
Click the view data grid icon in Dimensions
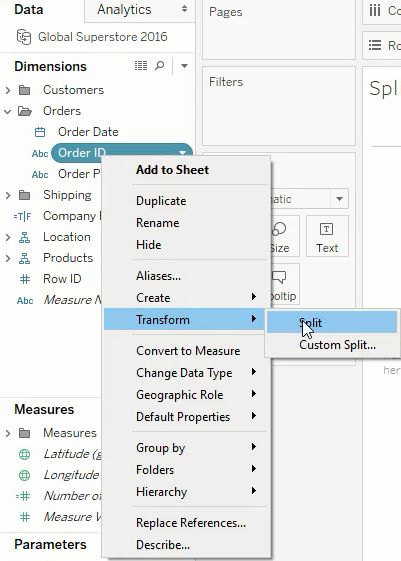[141, 65]
